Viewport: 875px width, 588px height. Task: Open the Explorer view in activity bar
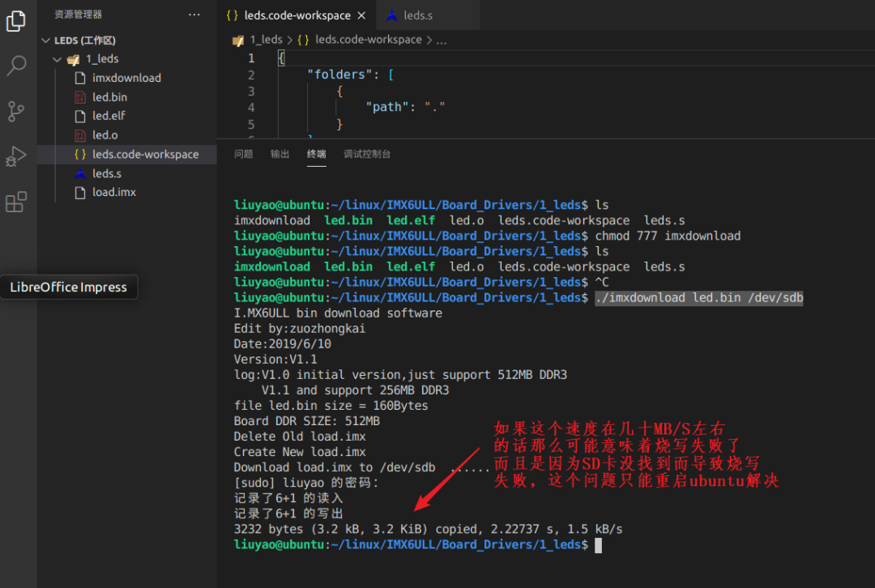pos(15,21)
